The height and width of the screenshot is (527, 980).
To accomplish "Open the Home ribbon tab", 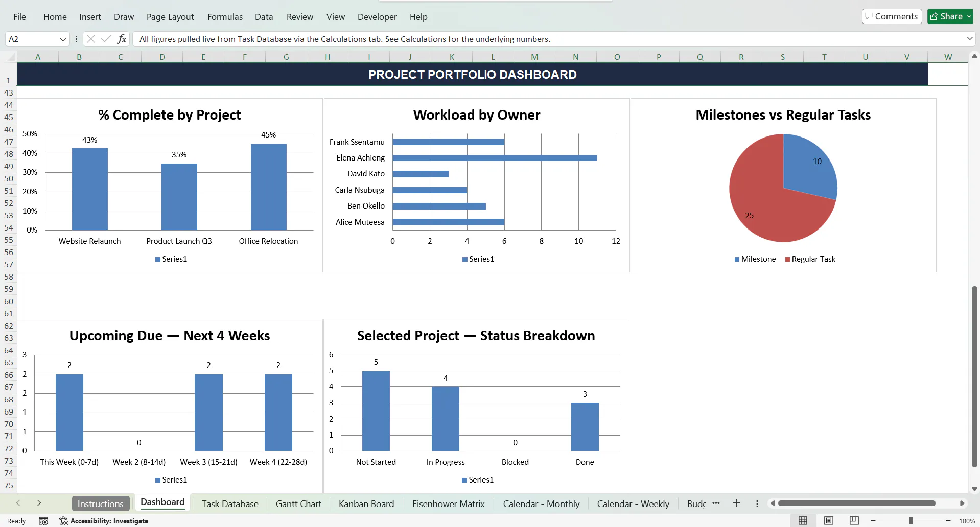I will click(55, 17).
